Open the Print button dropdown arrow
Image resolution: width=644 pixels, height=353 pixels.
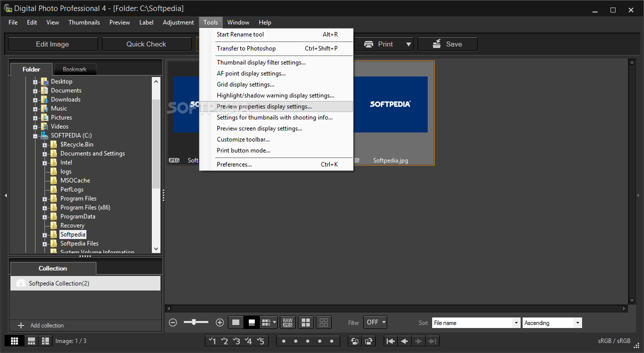point(409,44)
